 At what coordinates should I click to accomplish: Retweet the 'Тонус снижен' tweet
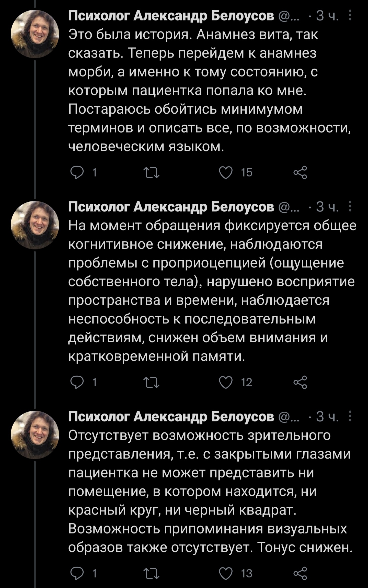point(151,573)
